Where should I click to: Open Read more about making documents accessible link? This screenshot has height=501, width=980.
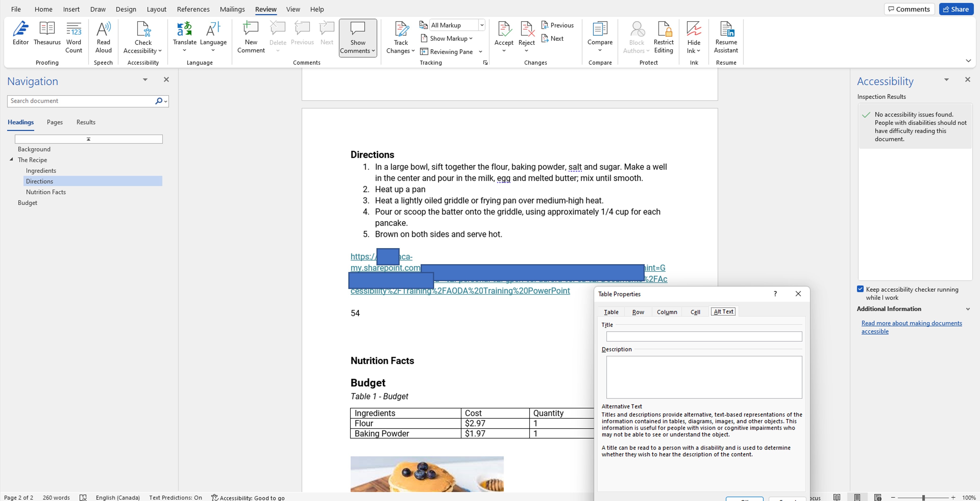(911, 327)
